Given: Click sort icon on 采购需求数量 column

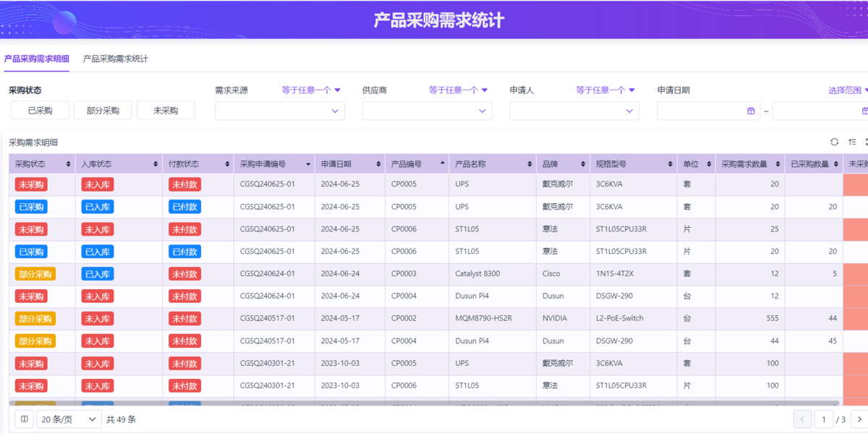Looking at the screenshot, I should pos(778,164).
